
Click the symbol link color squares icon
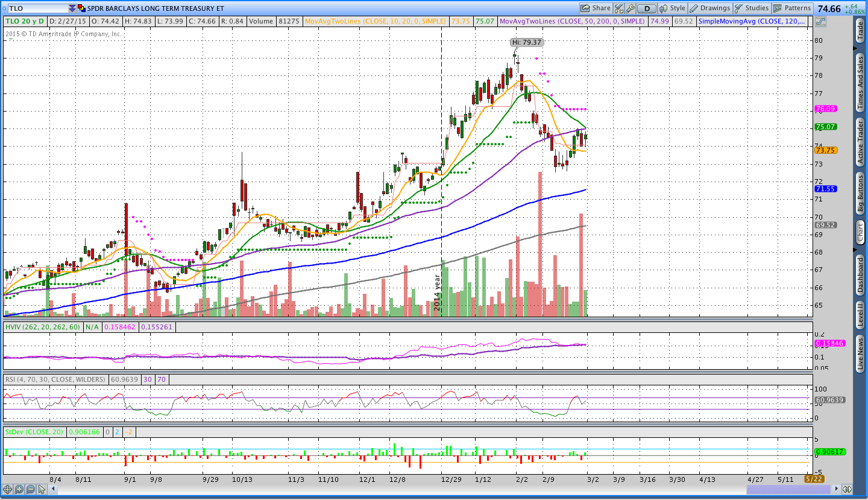click(x=82, y=8)
